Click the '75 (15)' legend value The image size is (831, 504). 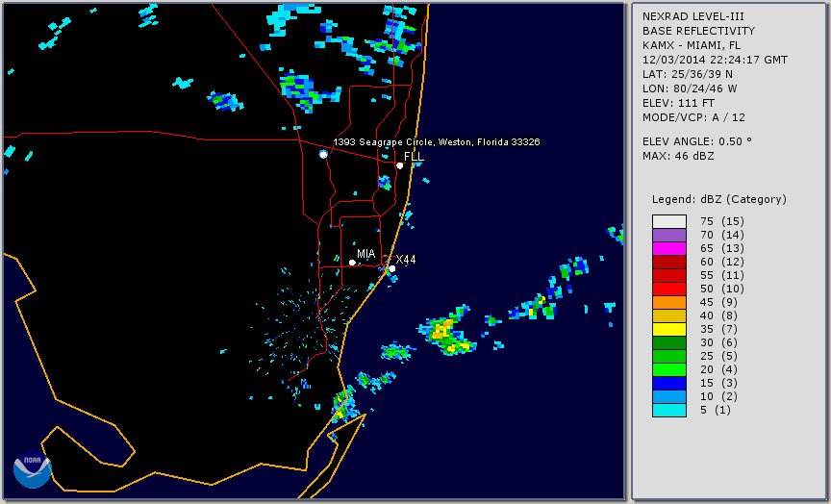click(x=722, y=221)
